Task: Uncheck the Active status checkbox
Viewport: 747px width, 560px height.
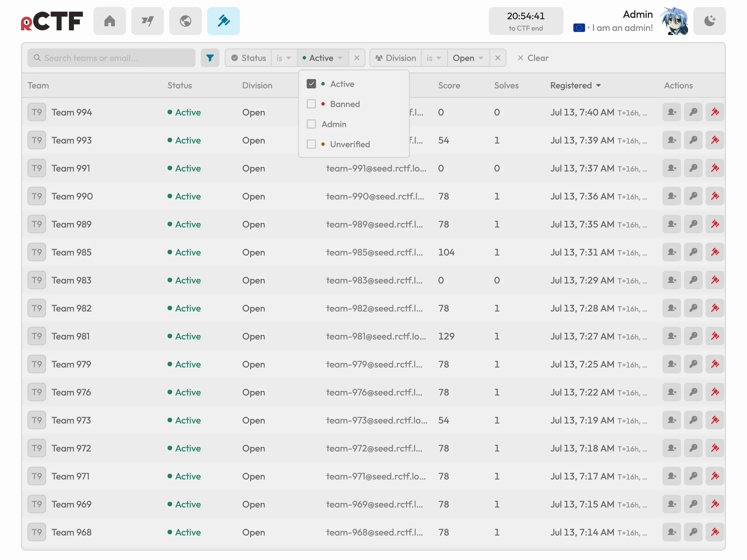Action: pyautogui.click(x=311, y=84)
